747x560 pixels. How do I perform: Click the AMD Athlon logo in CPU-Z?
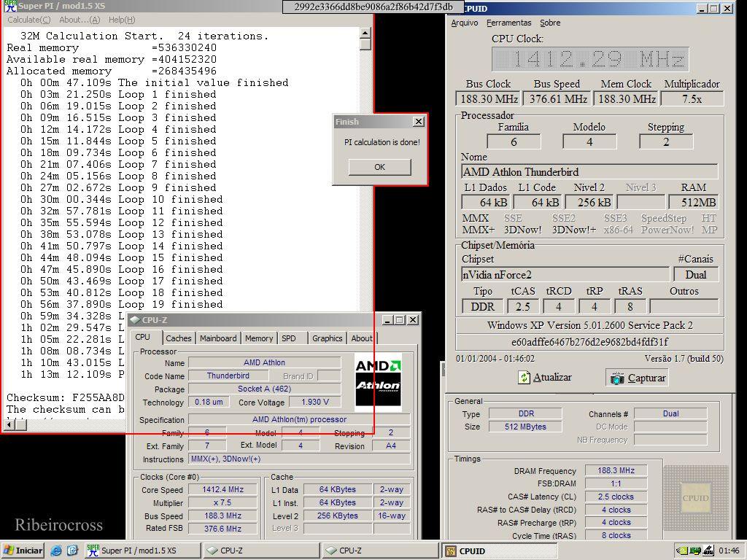tap(379, 382)
